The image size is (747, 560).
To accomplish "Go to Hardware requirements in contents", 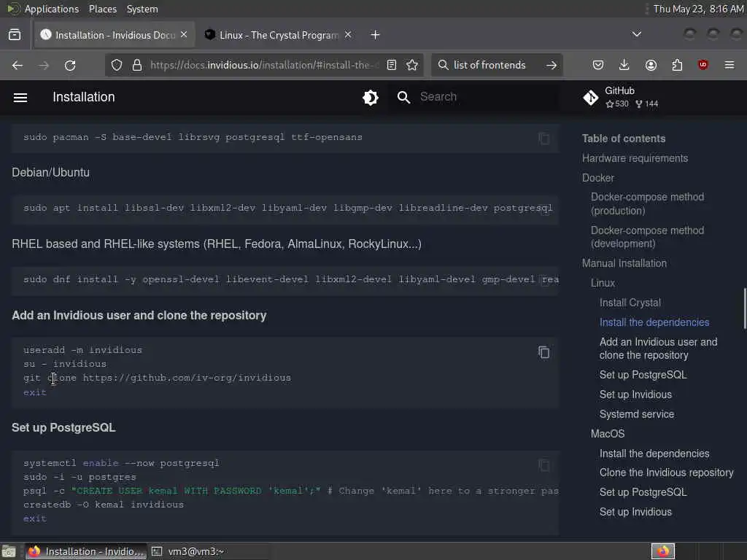I will pos(635,158).
